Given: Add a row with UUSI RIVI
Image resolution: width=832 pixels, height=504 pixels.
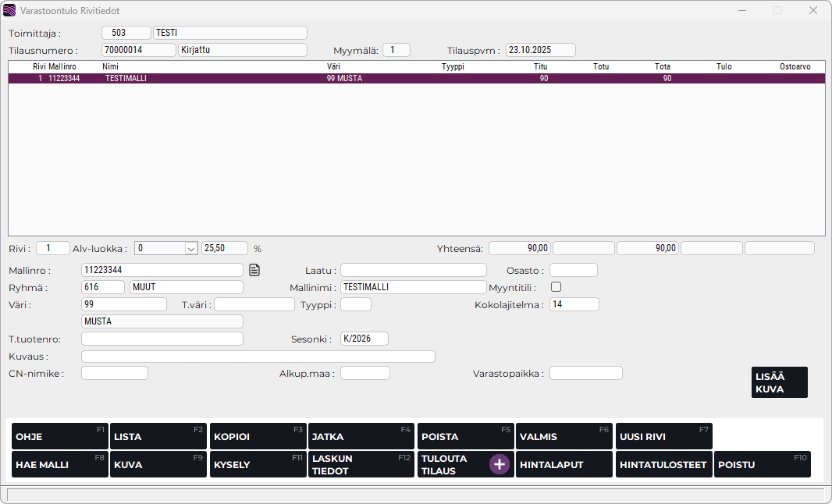Looking at the screenshot, I should pos(663,436).
